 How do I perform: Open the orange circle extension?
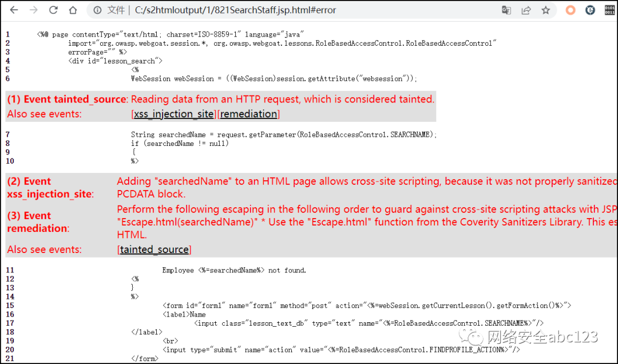[571, 10]
